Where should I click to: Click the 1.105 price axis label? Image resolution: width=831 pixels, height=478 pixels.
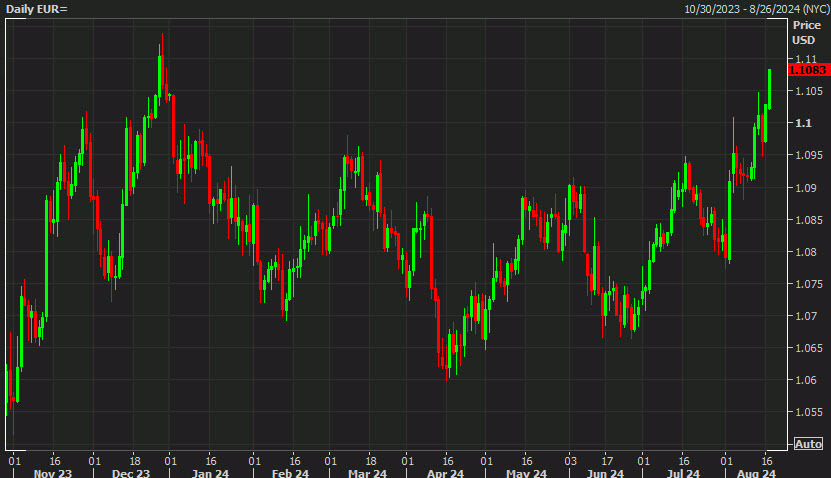pos(809,91)
